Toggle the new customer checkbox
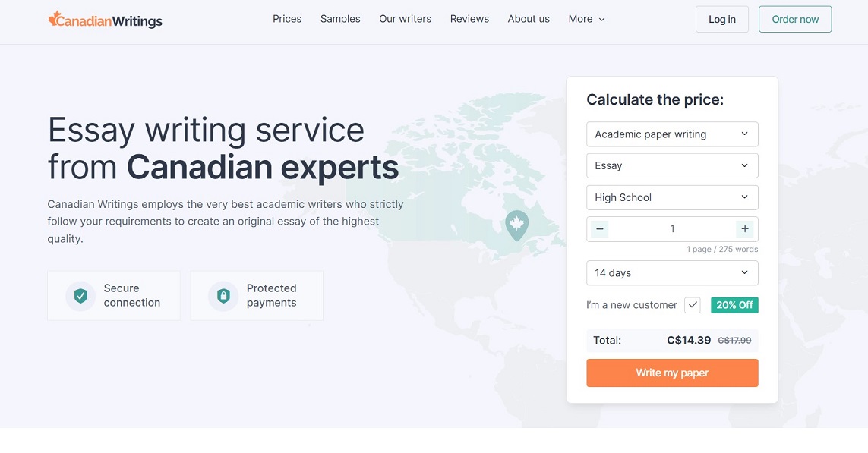 pyautogui.click(x=692, y=305)
